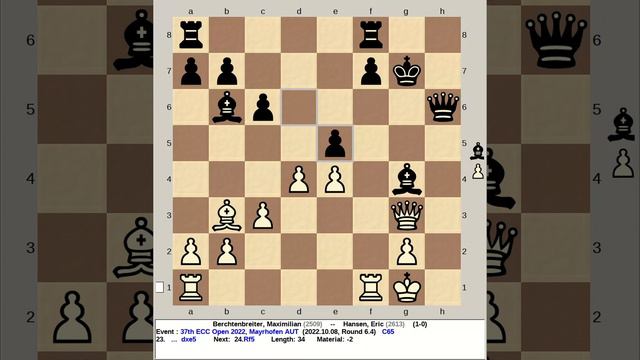Click the player name Hansen, Eric
Viewport: 640px width, 360px height.
click(x=363, y=324)
